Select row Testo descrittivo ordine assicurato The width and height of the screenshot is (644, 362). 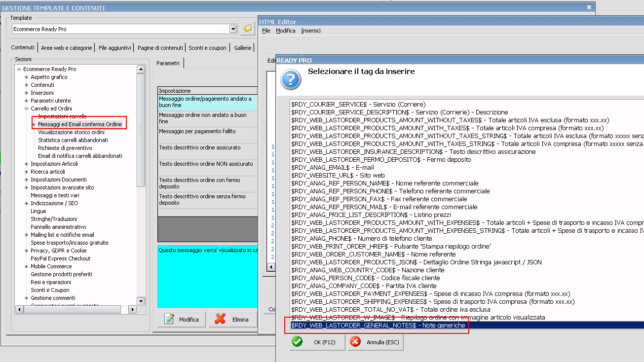click(207, 151)
